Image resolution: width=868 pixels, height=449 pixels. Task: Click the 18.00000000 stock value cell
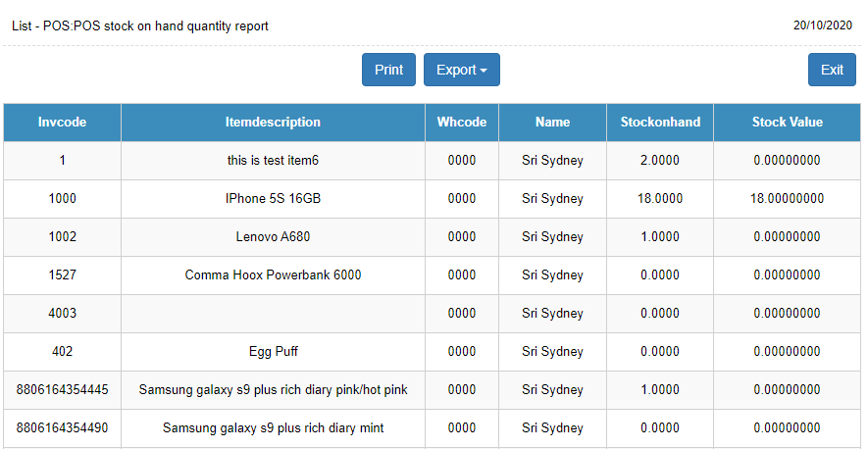point(787,199)
